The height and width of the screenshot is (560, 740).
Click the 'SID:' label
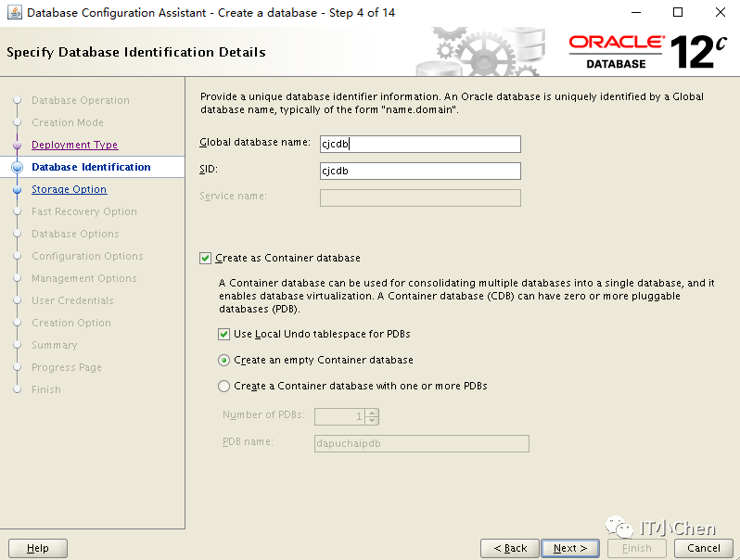[x=209, y=169]
